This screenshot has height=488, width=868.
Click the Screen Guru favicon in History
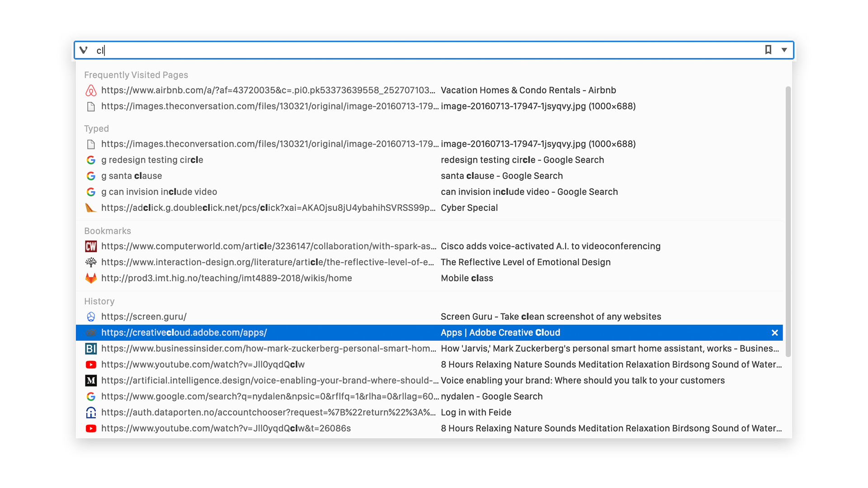point(91,316)
